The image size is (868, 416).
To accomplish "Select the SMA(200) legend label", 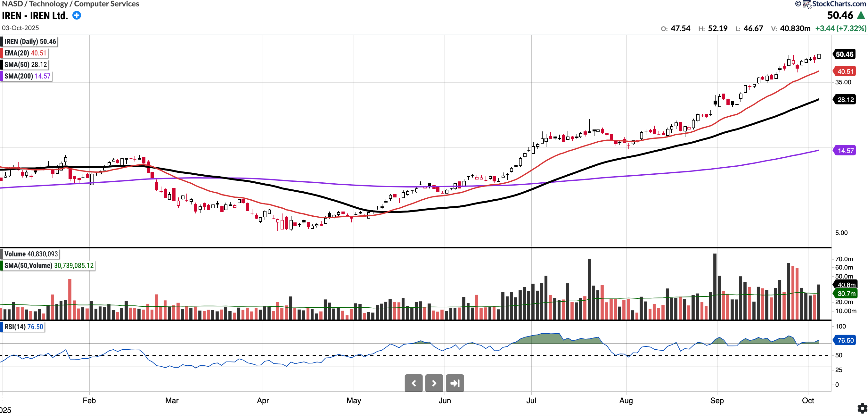I will (27, 76).
